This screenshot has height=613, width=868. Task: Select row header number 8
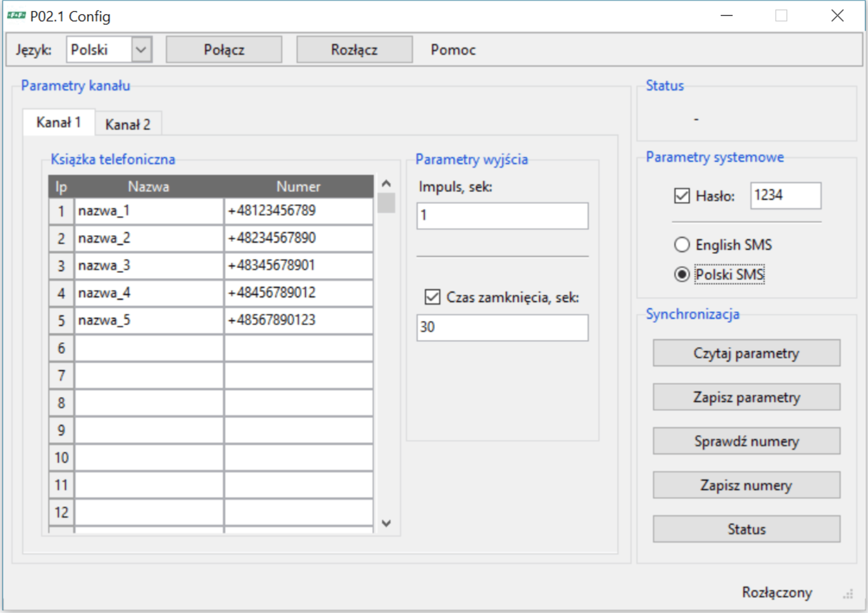(61, 403)
